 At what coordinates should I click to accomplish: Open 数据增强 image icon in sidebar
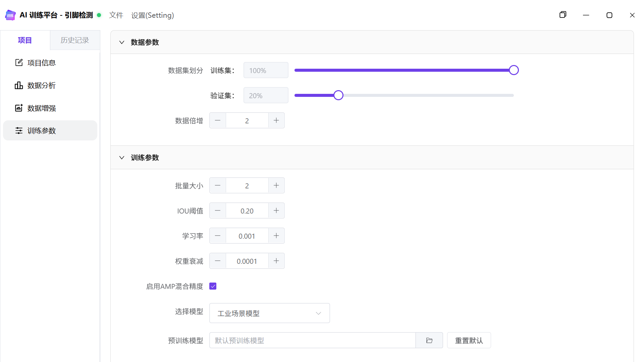[19, 108]
